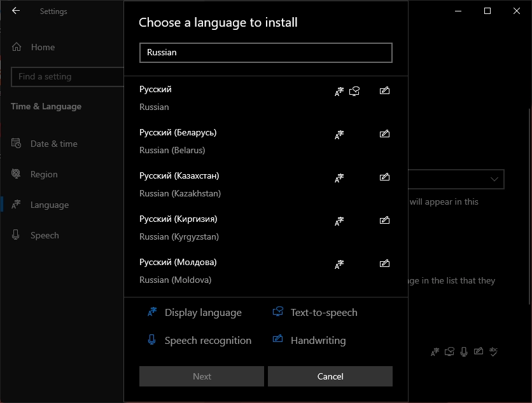Go to the Region settings page
Image resolution: width=532 pixels, height=403 pixels.
pos(44,174)
